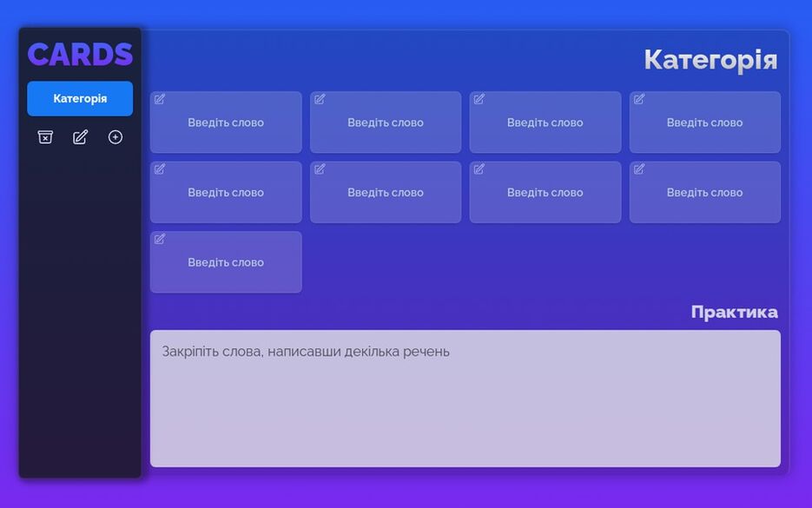This screenshot has height=508, width=812.
Task: Click the edit category pencil icon in sidebar
Action: (x=80, y=137)
